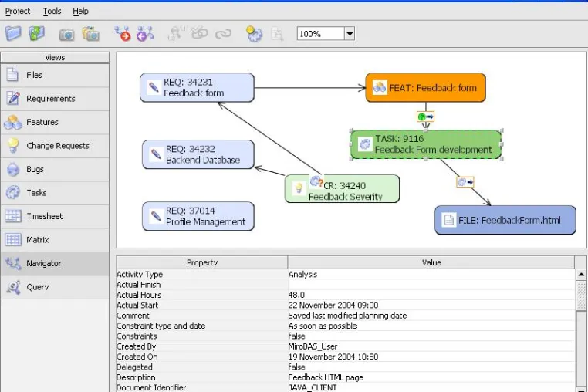Select the FILE: FeedbackForm.html node

pos(505,220)
